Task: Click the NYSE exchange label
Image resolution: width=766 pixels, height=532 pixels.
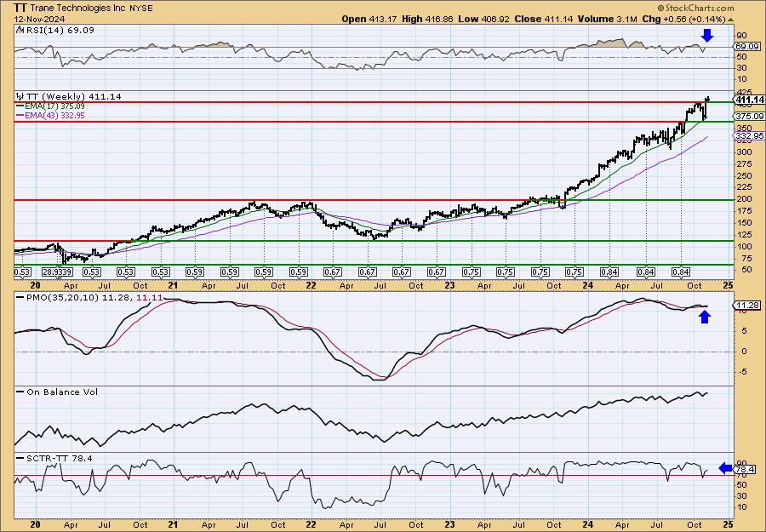Action: (x=141, y=9)
